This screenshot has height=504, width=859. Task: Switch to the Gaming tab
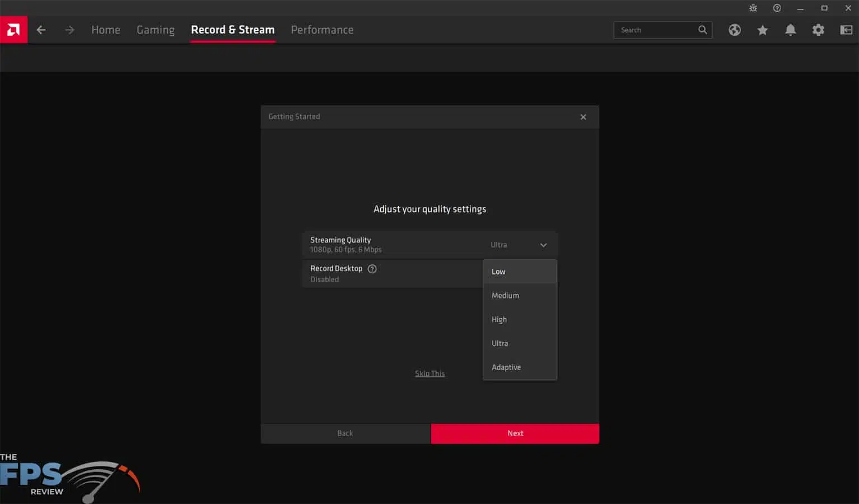tap(156, 30)
